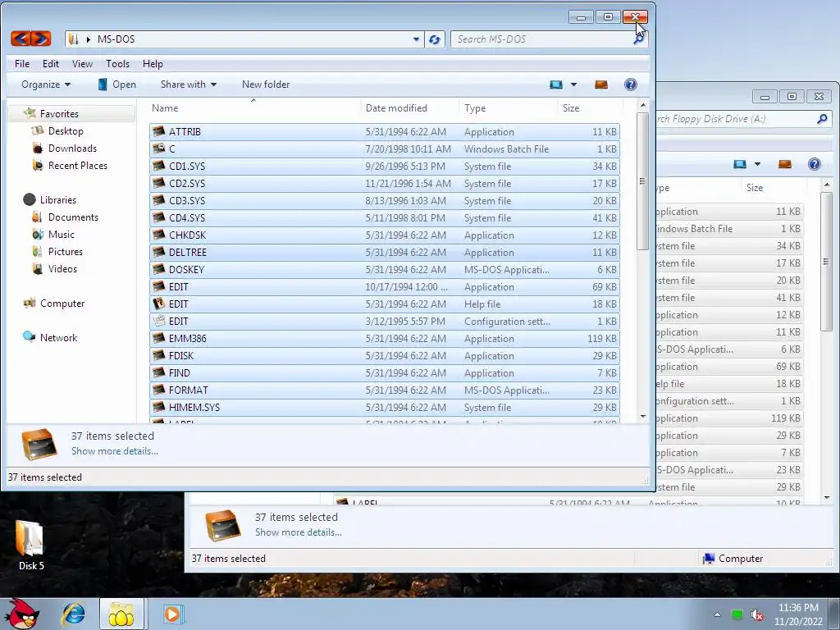Open the View menu

82,64
